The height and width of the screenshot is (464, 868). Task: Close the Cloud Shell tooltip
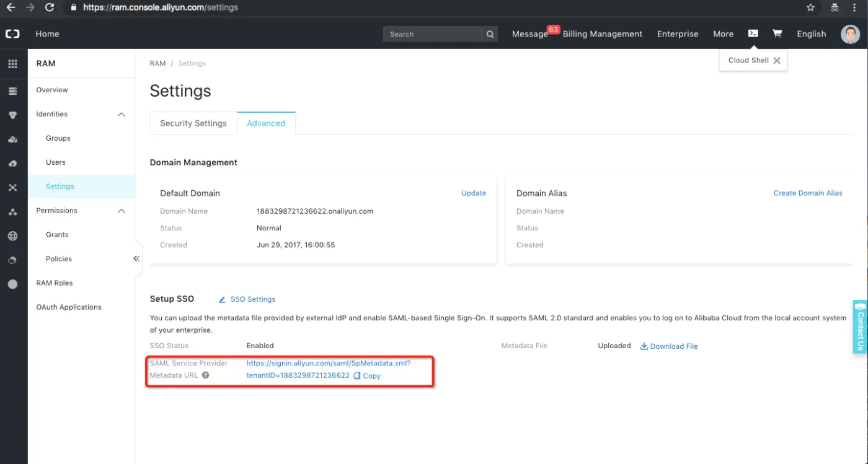776,61
